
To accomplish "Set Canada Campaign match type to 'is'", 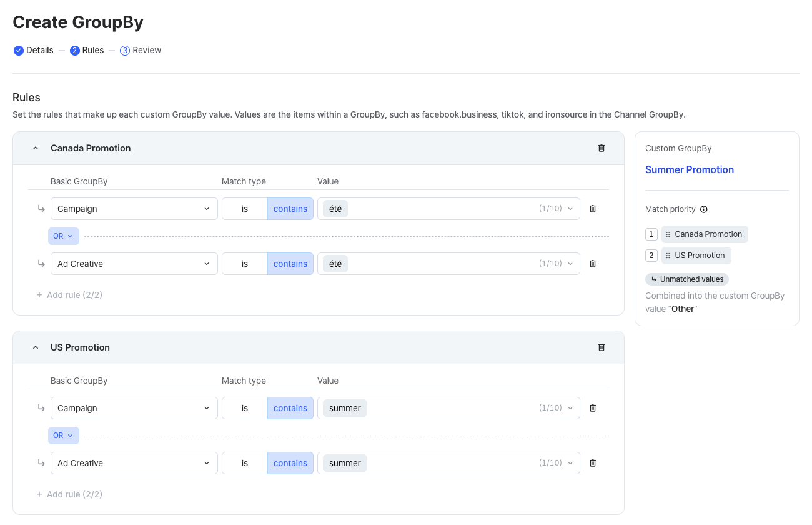I will tap(245, 209).
